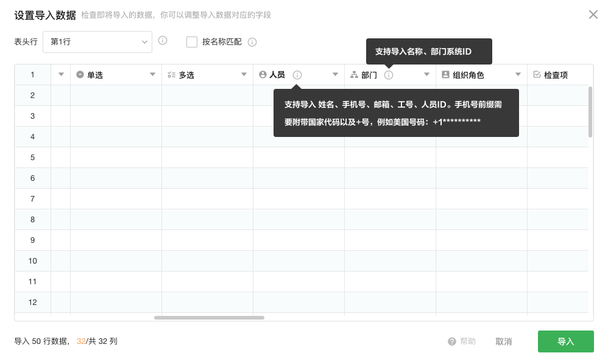This screenshot has height=364, width=608.
Task: Click the info icon in 人员 column header
Action: click(x=297, y=75)
